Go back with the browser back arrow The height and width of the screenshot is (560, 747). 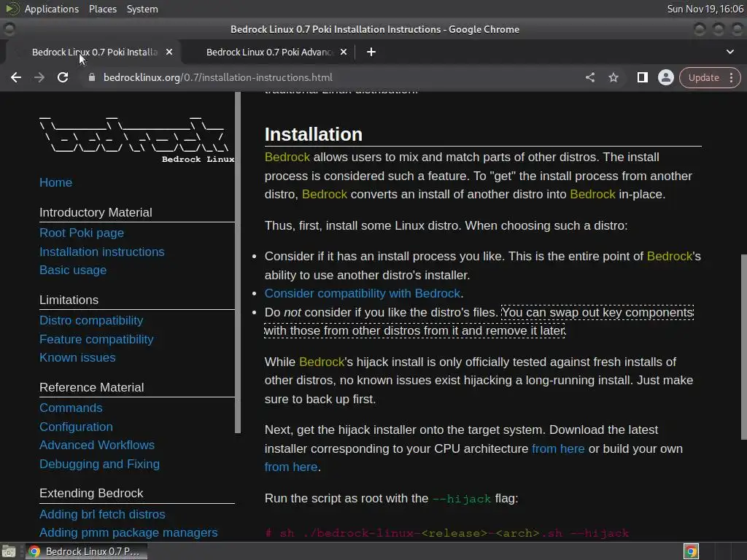[x=16, y=77]
